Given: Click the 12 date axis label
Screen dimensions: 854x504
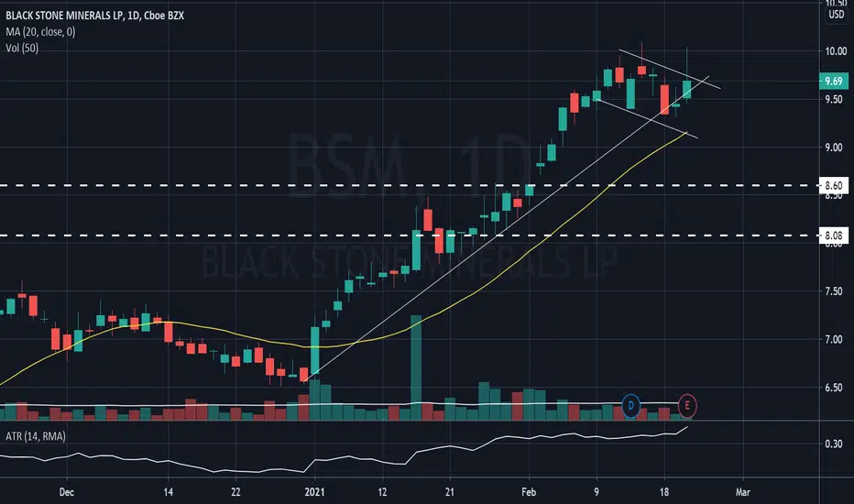Looking at the screenshot, I should (382, 492).
